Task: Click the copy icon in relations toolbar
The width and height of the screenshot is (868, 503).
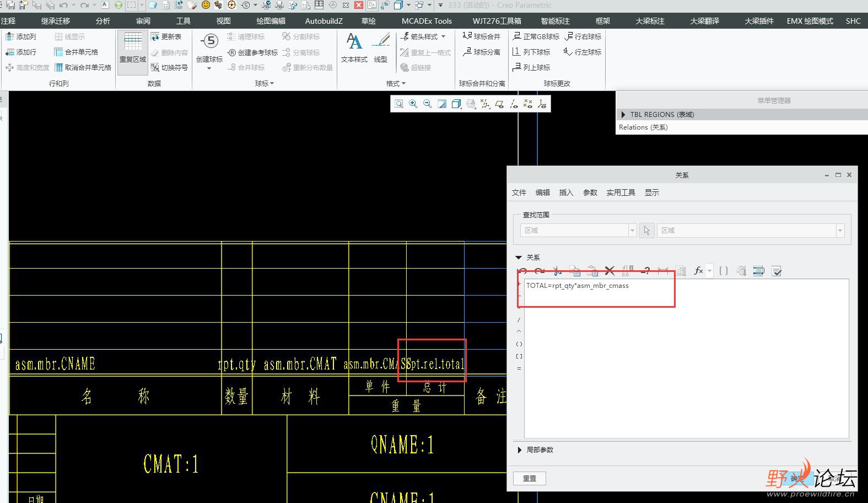Action: [x=575, y=271]
